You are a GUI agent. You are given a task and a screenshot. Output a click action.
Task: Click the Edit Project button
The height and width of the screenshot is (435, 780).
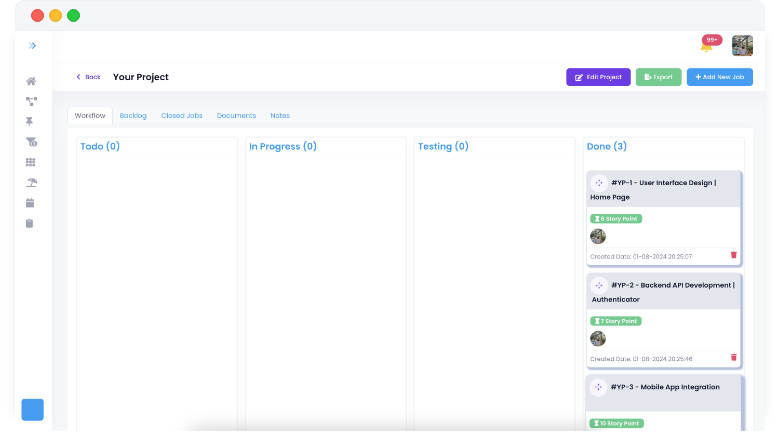(598, 77)
